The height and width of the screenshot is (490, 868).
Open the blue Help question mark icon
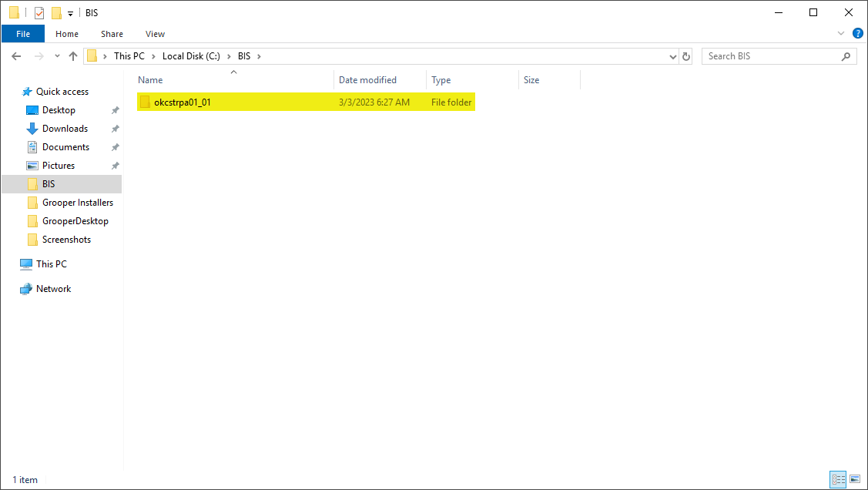(x=857, y=34)
